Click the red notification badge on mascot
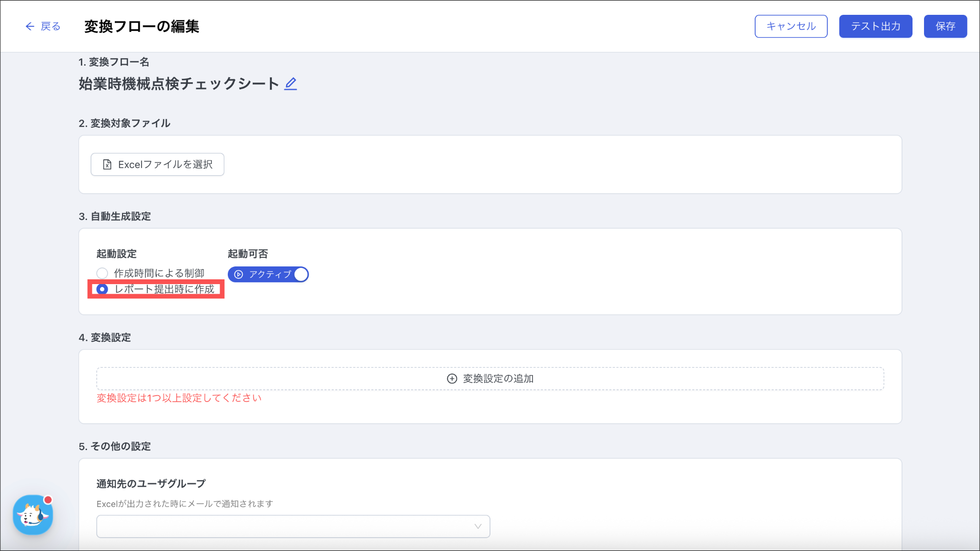Image resolution: width=980 pixels, height=551 pixels. 48,500
